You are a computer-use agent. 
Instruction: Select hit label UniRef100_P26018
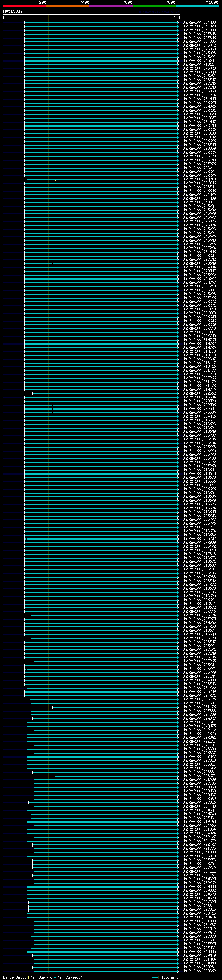click(x=199, y=856)
